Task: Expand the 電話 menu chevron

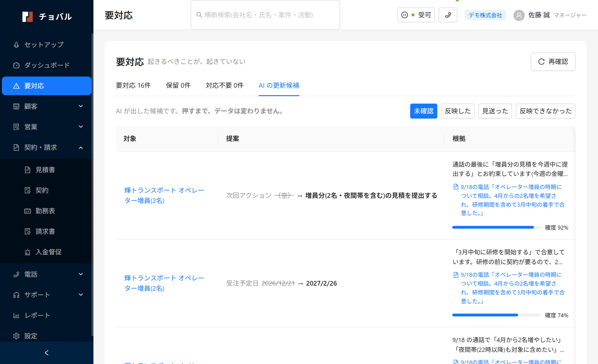Action: [x=81, y=274]
